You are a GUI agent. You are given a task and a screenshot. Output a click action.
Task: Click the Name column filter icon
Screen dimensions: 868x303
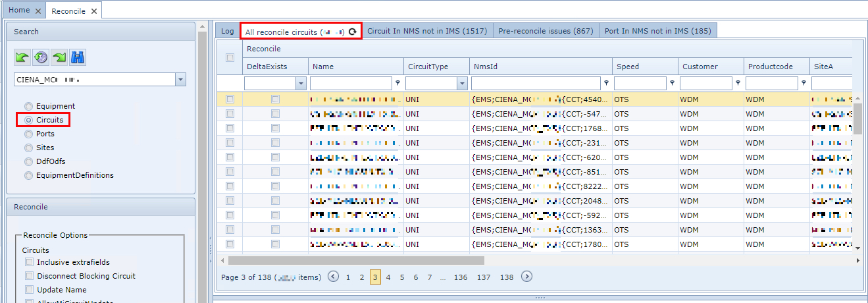(397, 84)
